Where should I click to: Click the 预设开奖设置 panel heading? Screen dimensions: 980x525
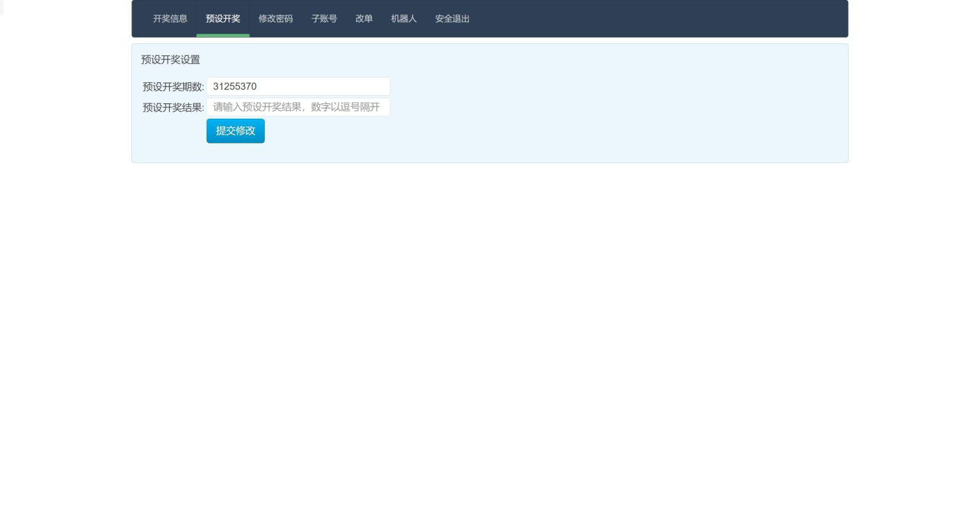(x=170, y=59)
